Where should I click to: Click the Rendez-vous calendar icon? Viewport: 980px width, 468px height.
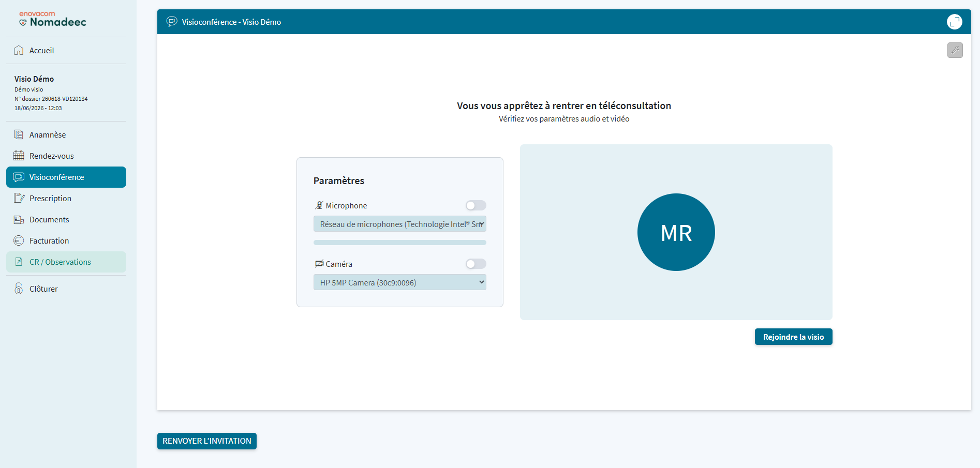pos(19,156)
